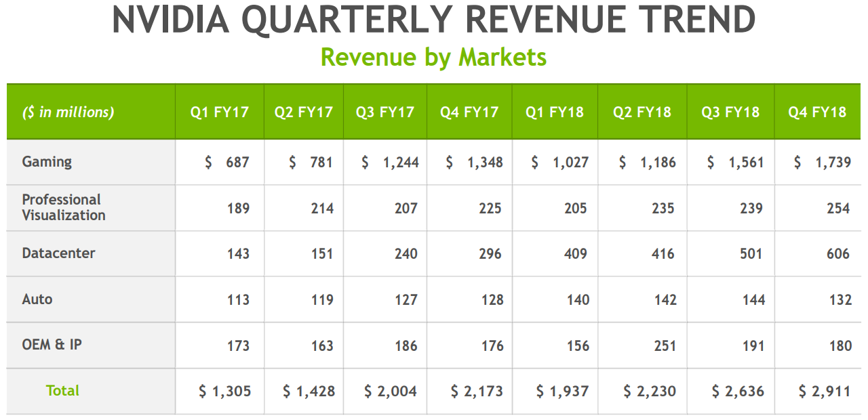
Task: Select Total Q1 FY17 value "$ 1,305"
Action: tap(225, 392)
